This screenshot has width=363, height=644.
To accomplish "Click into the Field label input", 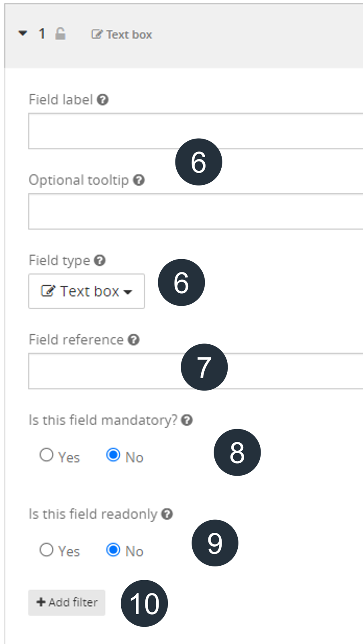I will tap(196, 131).
